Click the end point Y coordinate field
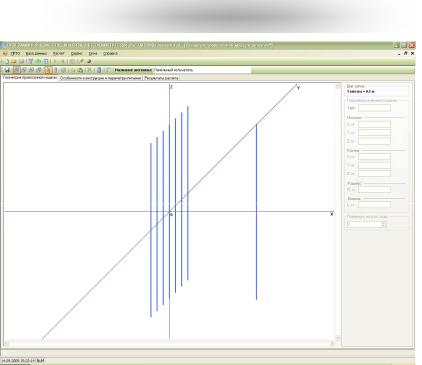422x365 pixels. coord(374,165)
